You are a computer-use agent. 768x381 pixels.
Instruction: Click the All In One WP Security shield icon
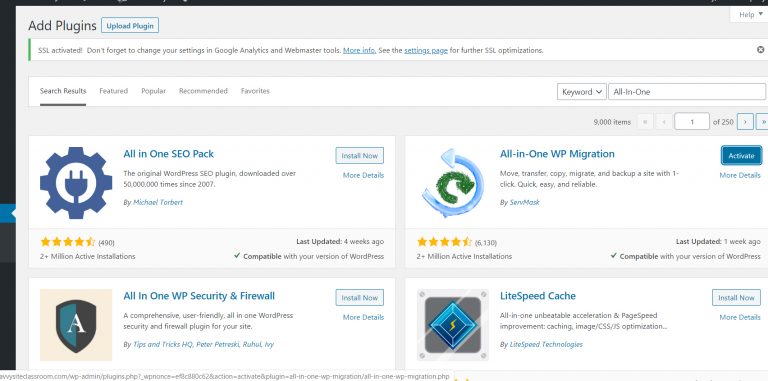coord(76,325)
